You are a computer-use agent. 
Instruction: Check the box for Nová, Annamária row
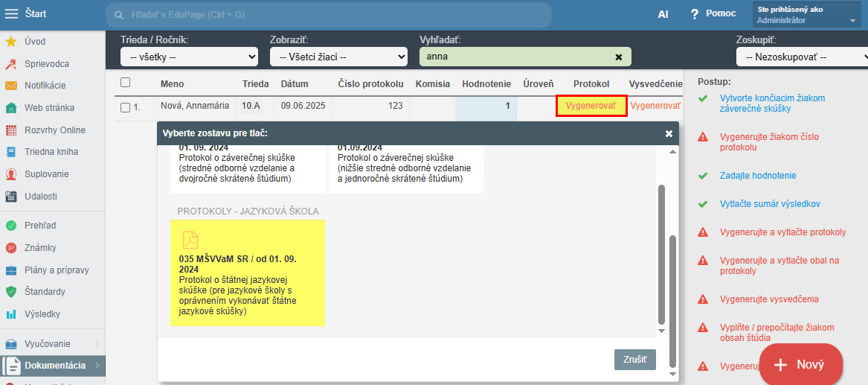pos(125,107)
